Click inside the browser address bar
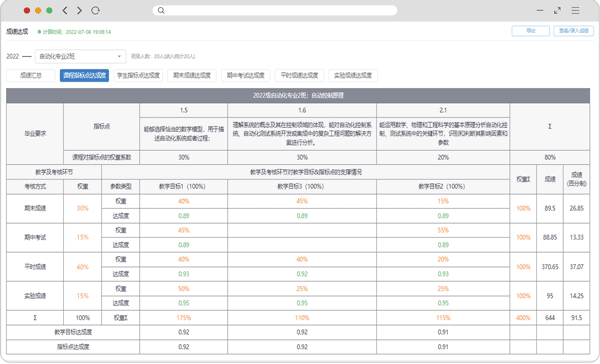 (x=275, y=10)
